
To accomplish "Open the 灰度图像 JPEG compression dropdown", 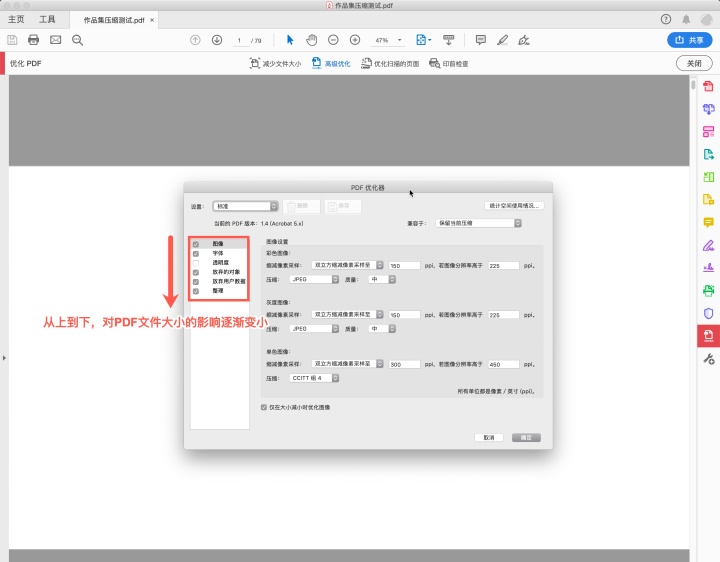I will pyautogui.click(x=314, y=329).
